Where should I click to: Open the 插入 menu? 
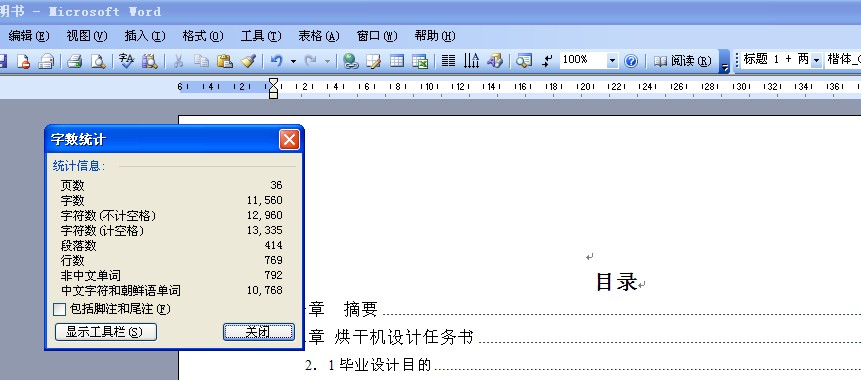145,36
